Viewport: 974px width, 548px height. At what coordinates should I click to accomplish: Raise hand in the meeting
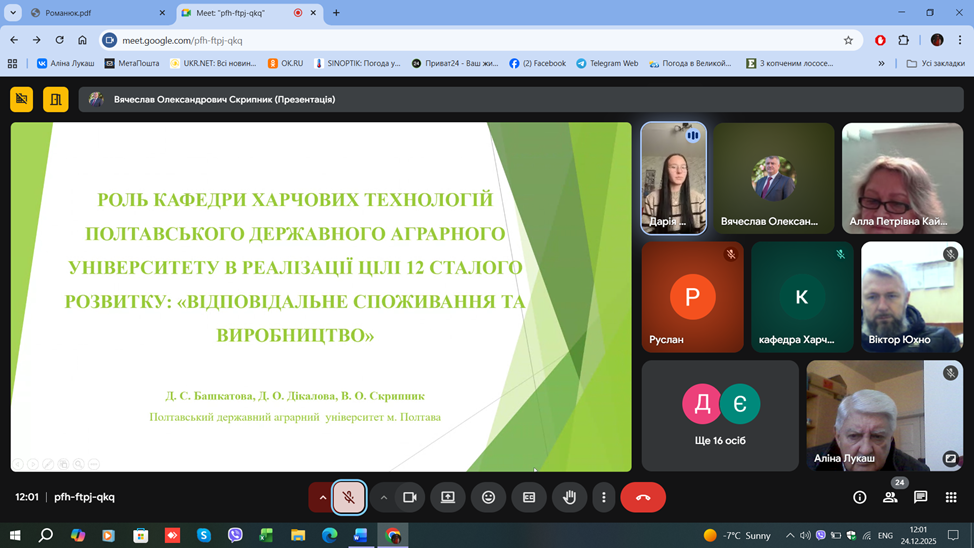(569, 497)
